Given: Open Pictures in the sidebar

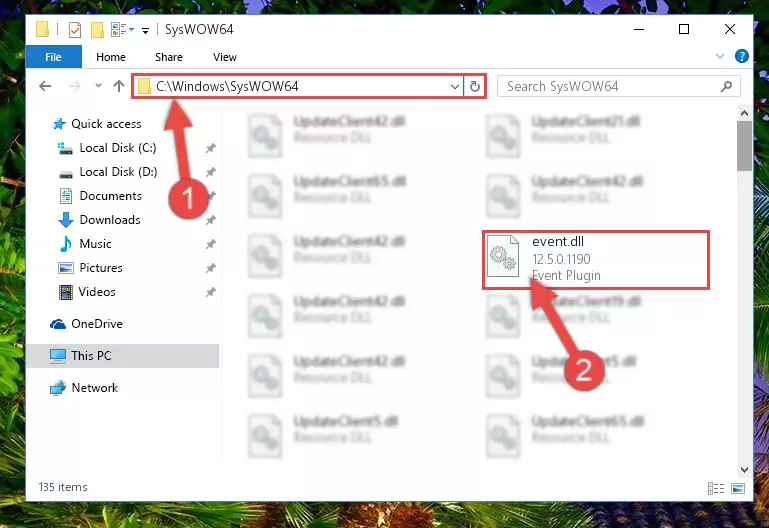Looking at the screenshot, I should pyautogui.click(x=101, y=268).
